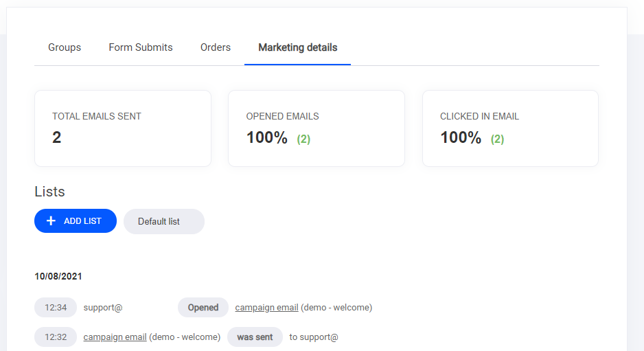
Task: Click the Opened status badge
Action: pyautogui.click(x=203, y=308)
